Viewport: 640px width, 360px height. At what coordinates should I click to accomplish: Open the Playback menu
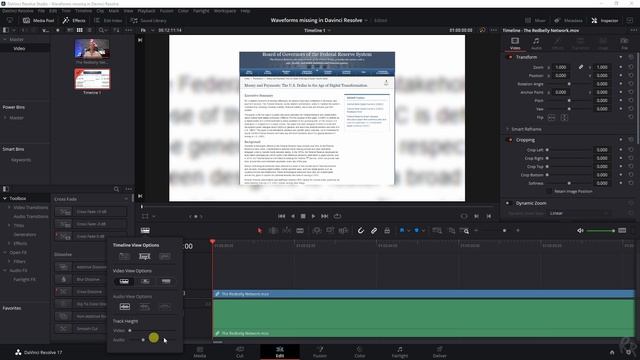pyautogui.click(x=146, y=11)
